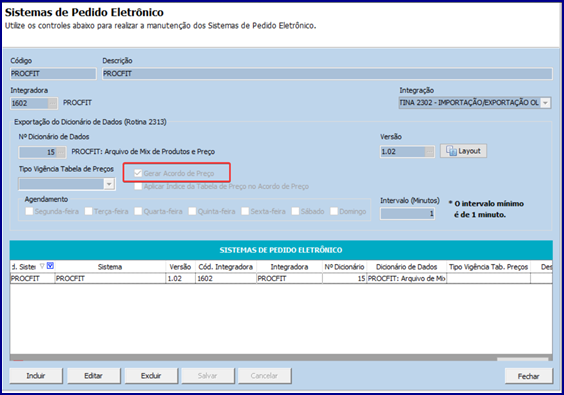564x395 pixels.
Task: Check the Domingo schedule box
Action: (334, 211)
